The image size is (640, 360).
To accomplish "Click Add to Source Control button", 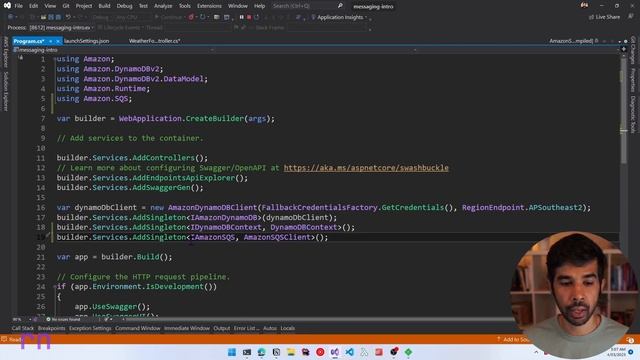I will (513, 340).
